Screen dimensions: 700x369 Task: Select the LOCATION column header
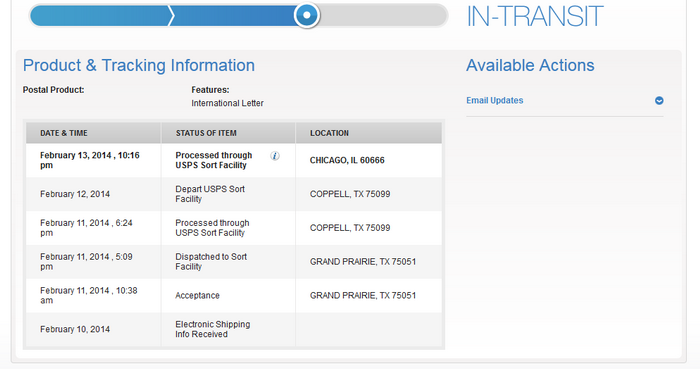329,133
